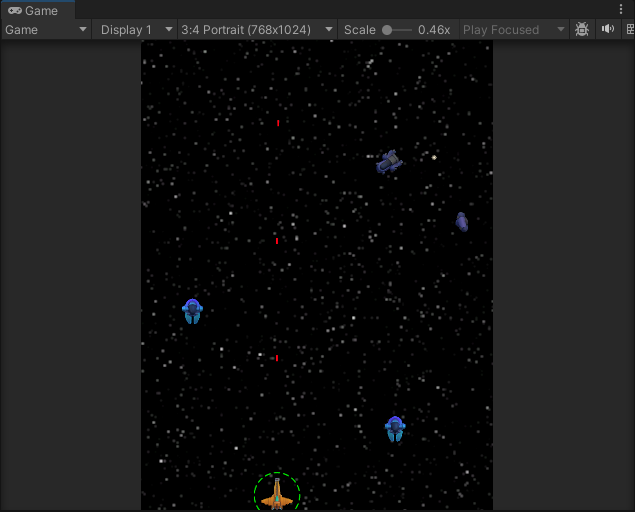This screenshot has width=635, height=512.
Task: Click the Scale label text
Action: pyautogui.click(x=359, y=30)
